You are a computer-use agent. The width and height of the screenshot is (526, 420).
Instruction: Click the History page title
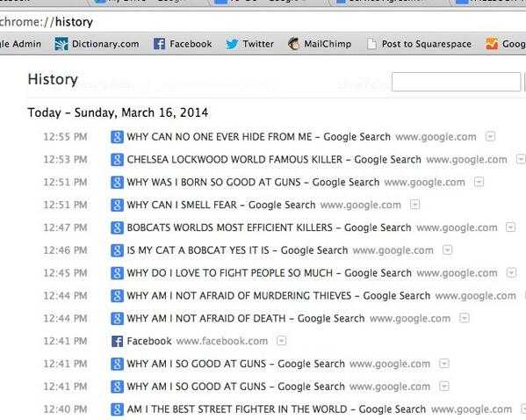point(53,80)
